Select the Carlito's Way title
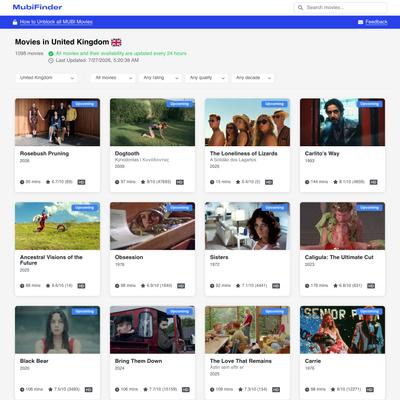The image size is (400, 400). point(322,153)
